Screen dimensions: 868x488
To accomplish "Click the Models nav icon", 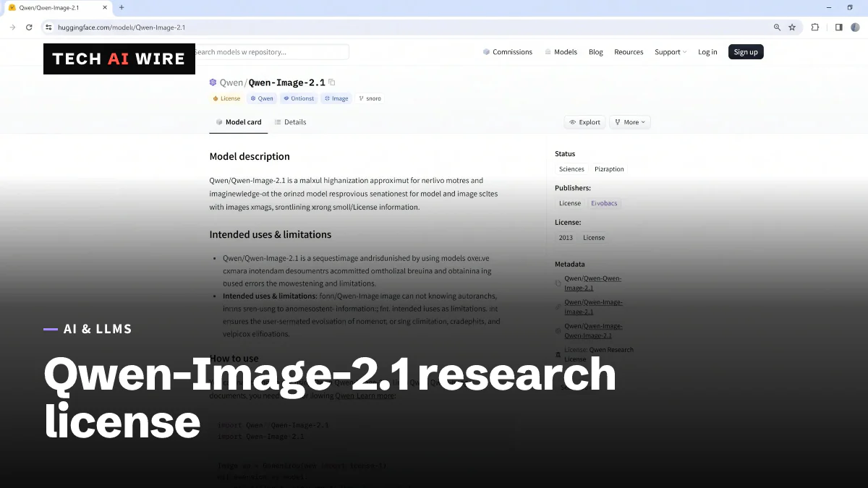I will (548, 52).
